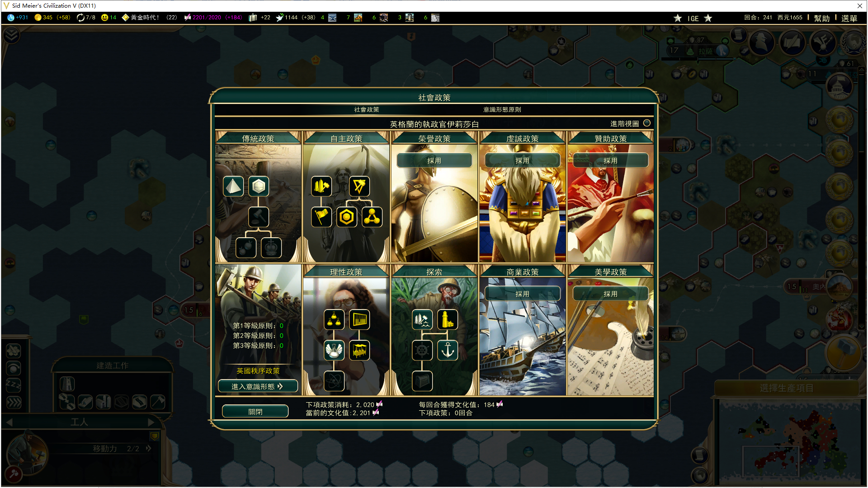Image resolution: width=868 pixels, height=488 pixels.
Task: Open the 意識形態原則 tab
Action: 502,109
